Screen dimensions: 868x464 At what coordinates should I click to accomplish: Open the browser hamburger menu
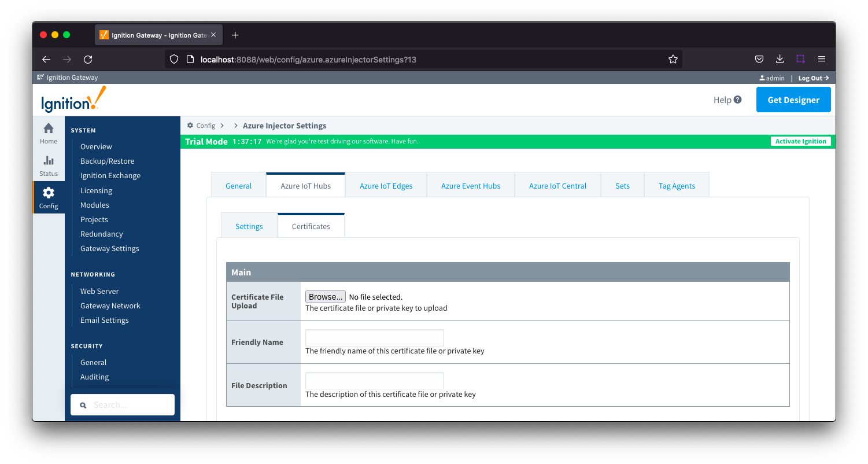coord(821,59)
